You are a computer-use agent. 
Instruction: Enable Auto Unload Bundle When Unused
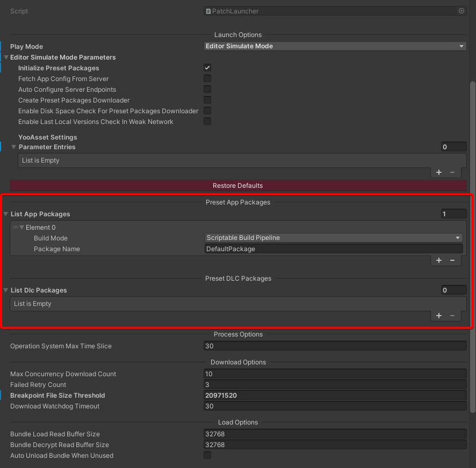(207, 456)
